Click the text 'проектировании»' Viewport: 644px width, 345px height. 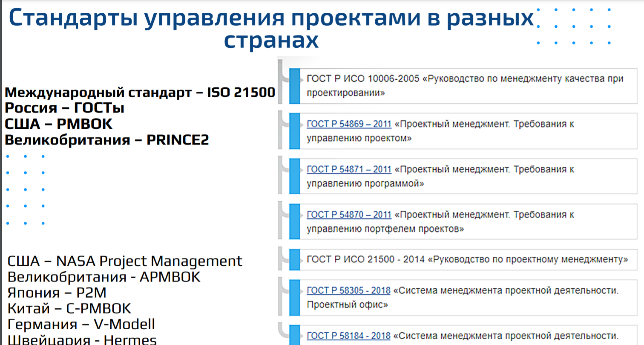(346, 93)
